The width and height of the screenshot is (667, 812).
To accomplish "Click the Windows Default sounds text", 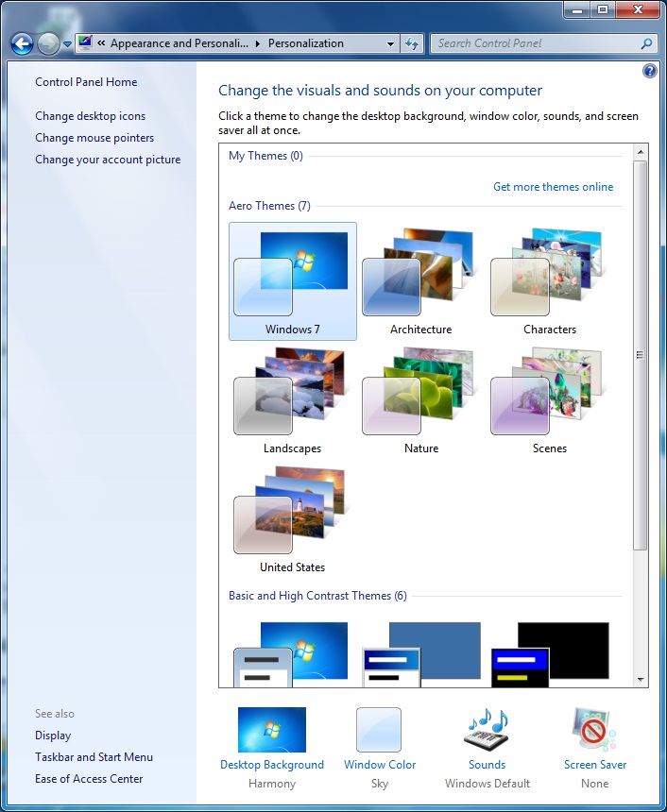I will pyautogui.click(x=487, y=784).
